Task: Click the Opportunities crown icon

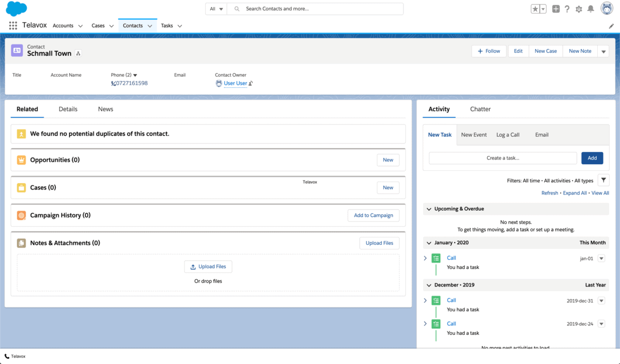Action: [21, 160]
